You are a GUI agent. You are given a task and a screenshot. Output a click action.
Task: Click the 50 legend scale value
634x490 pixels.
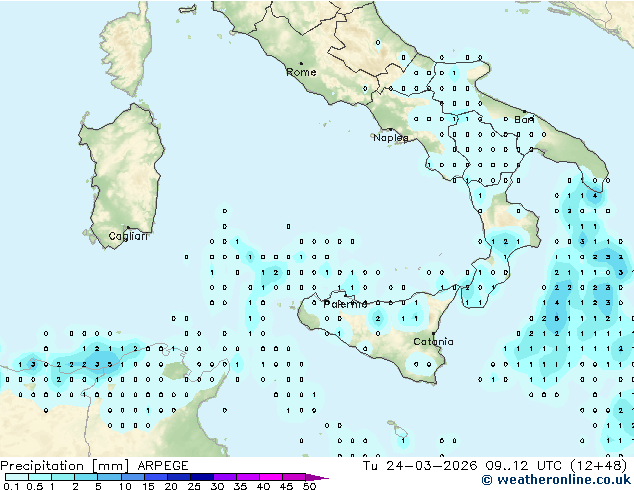pos(310,486)
